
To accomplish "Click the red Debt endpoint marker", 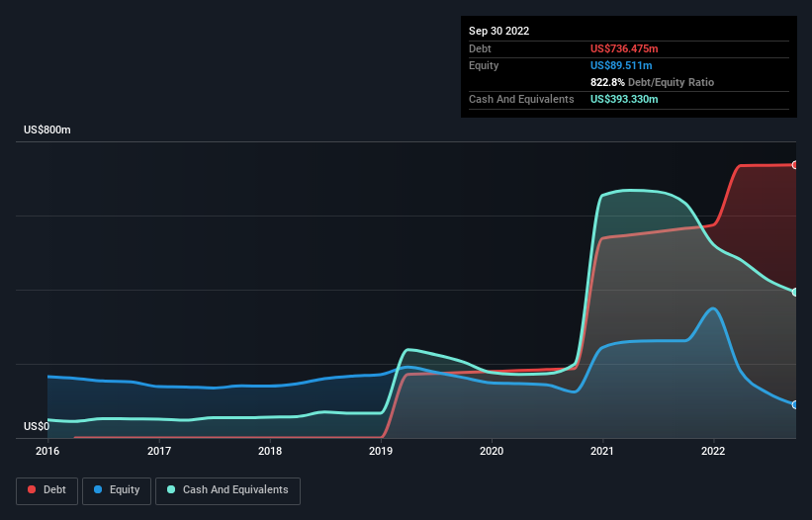I will tap(795, 165).
